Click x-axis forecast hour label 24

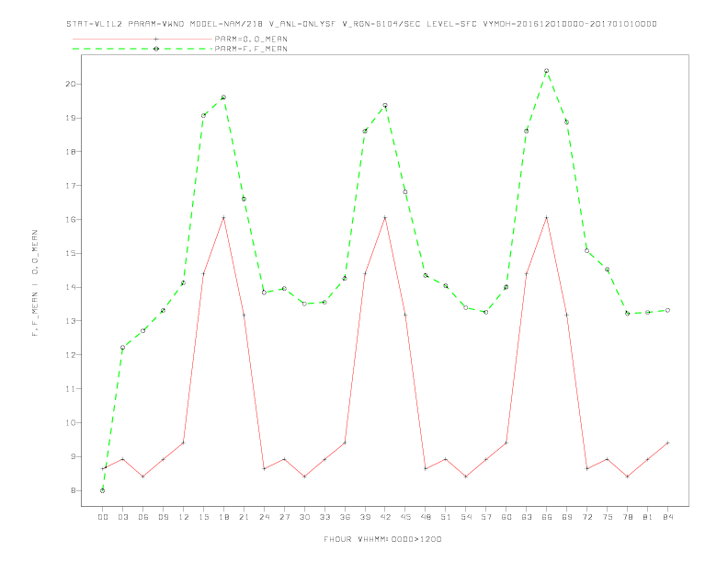(x=264, y=517)
